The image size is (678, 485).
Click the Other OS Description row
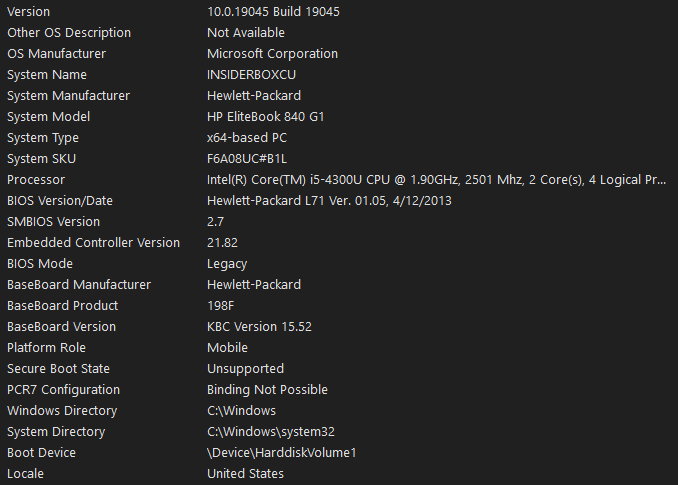[68, 33]
